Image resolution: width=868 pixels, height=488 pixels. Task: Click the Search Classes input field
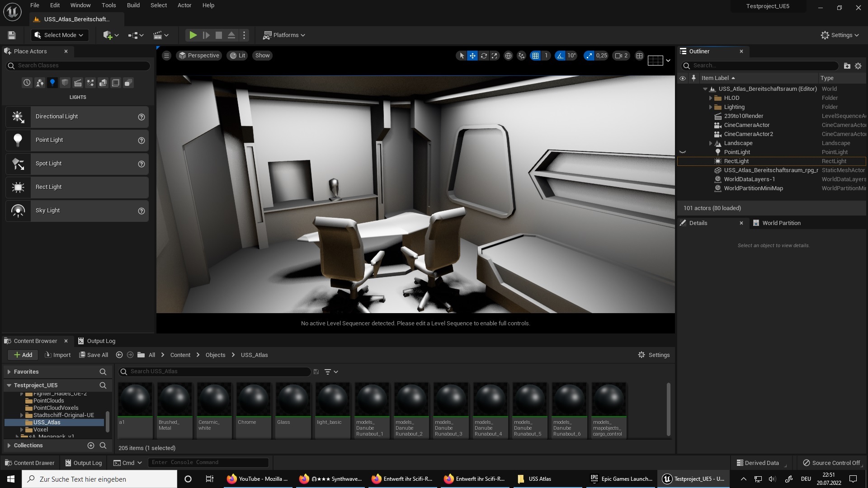[x=77, y=65]
